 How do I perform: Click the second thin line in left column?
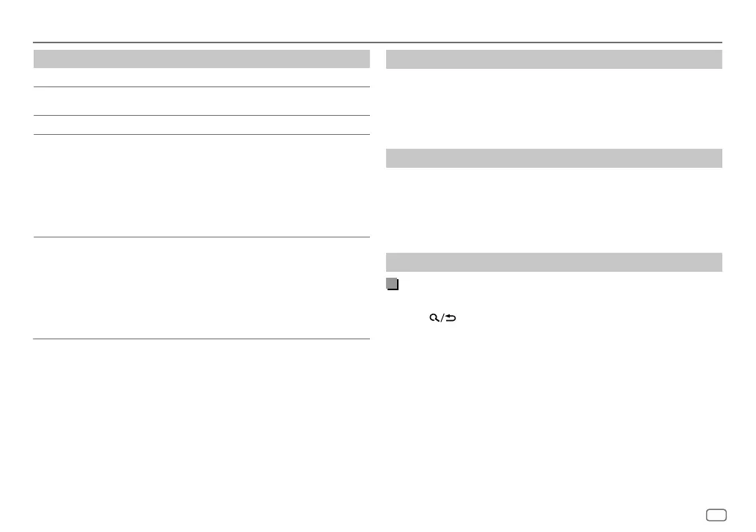click(x=201, y=115)
